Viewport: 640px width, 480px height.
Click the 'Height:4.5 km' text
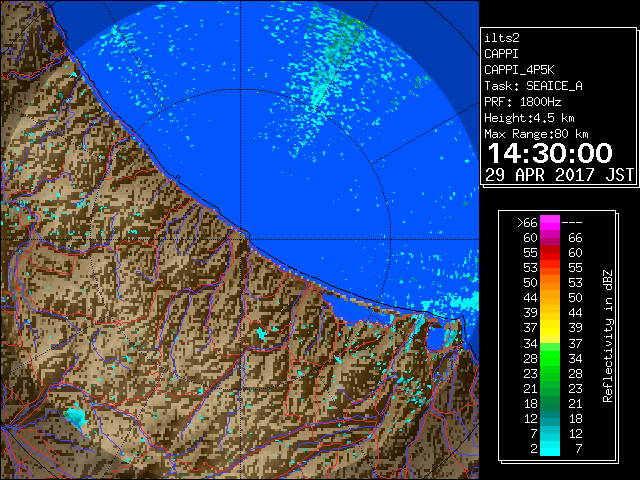click(x=529, y=118)
